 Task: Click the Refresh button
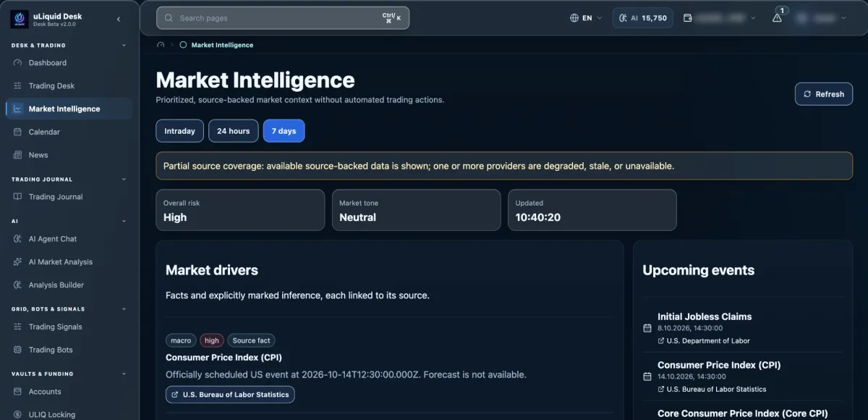pyautogui.click(x=824, y=94)
